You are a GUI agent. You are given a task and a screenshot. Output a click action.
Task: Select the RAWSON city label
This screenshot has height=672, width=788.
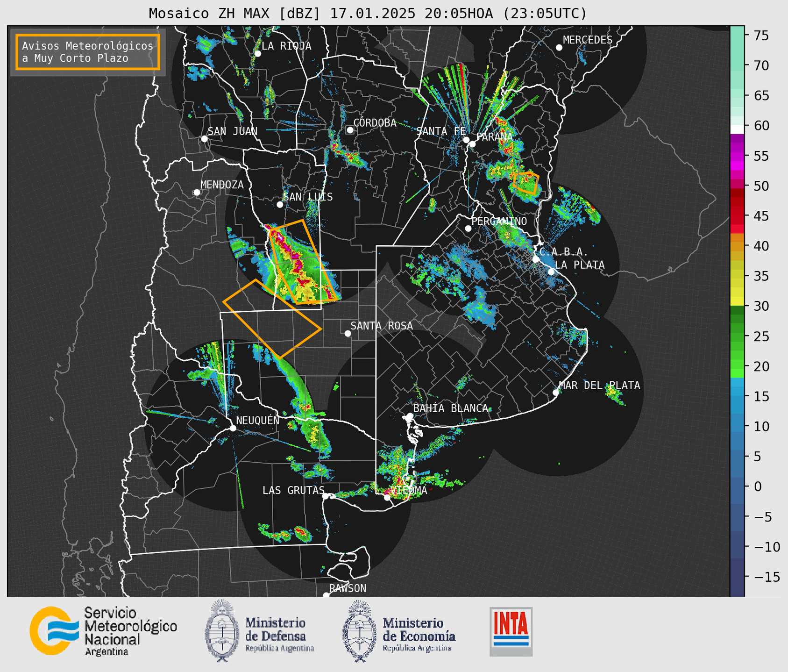(348, 588)
